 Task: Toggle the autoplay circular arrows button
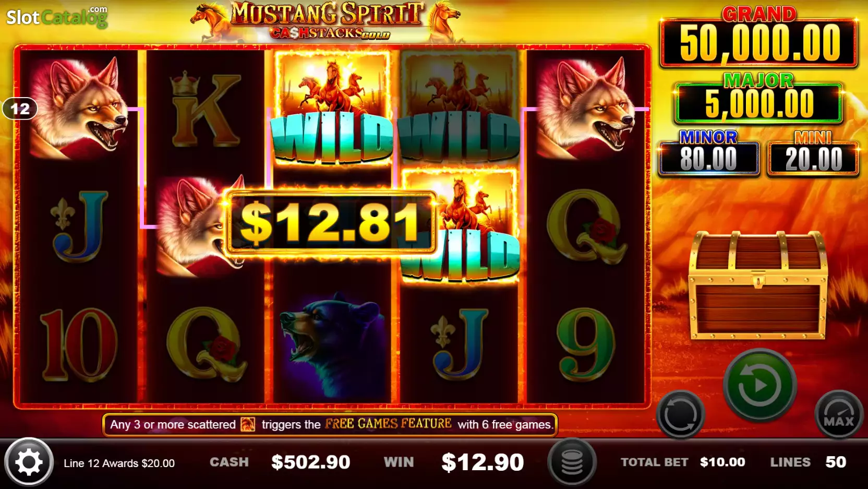point(681,415)
